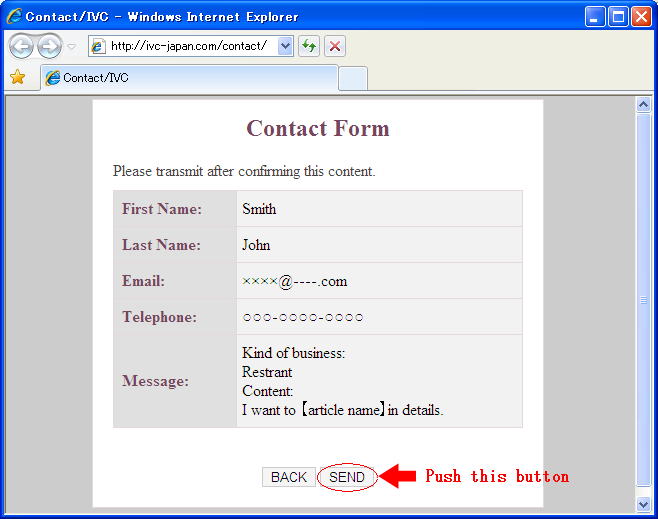This screenshot has width=658, height=519.
Task: Click the 'I want to' message line
Action: (342, 410)
